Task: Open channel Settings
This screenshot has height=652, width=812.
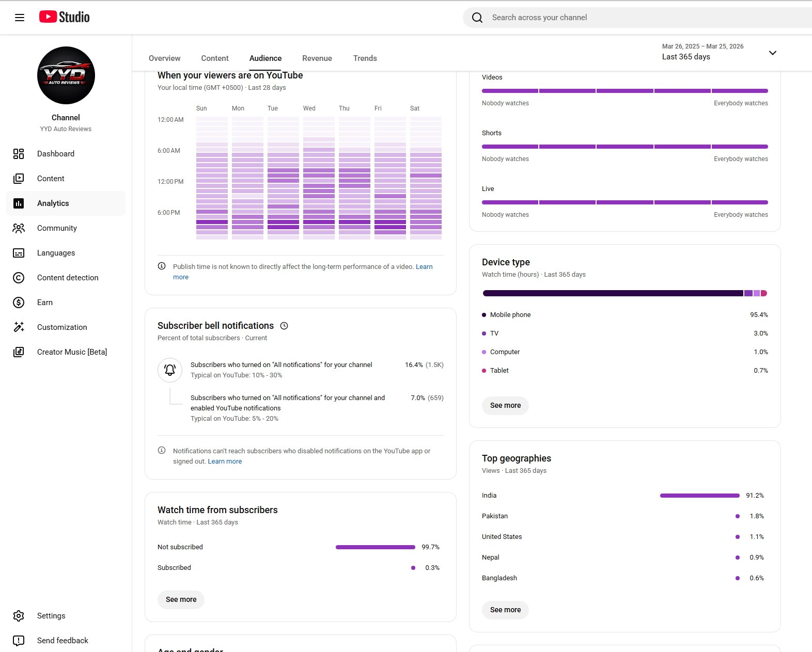Action: [51, 616]
